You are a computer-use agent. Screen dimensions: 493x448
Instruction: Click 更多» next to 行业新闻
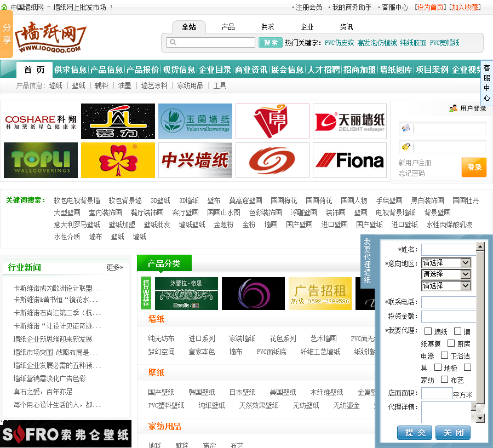tap(115, 268)
